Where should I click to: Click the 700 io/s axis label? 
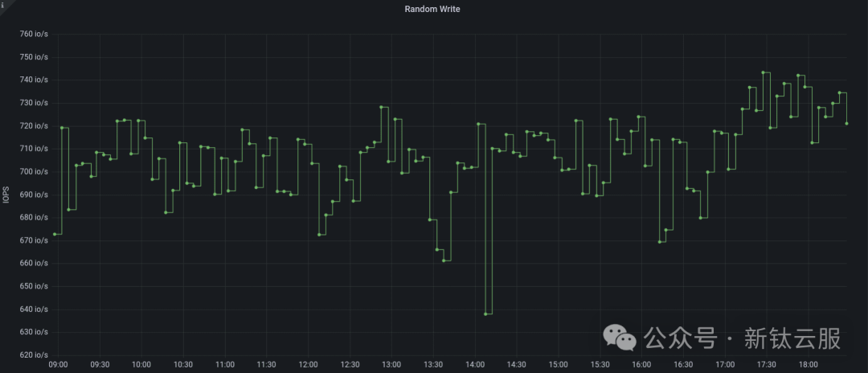point(34,171)
